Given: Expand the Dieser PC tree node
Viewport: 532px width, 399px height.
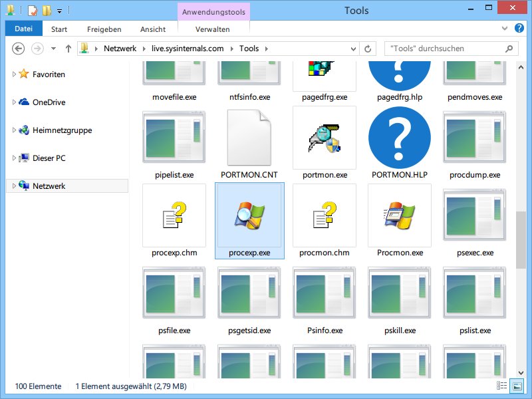Looking at the screenshot, I should coord(14,158).
